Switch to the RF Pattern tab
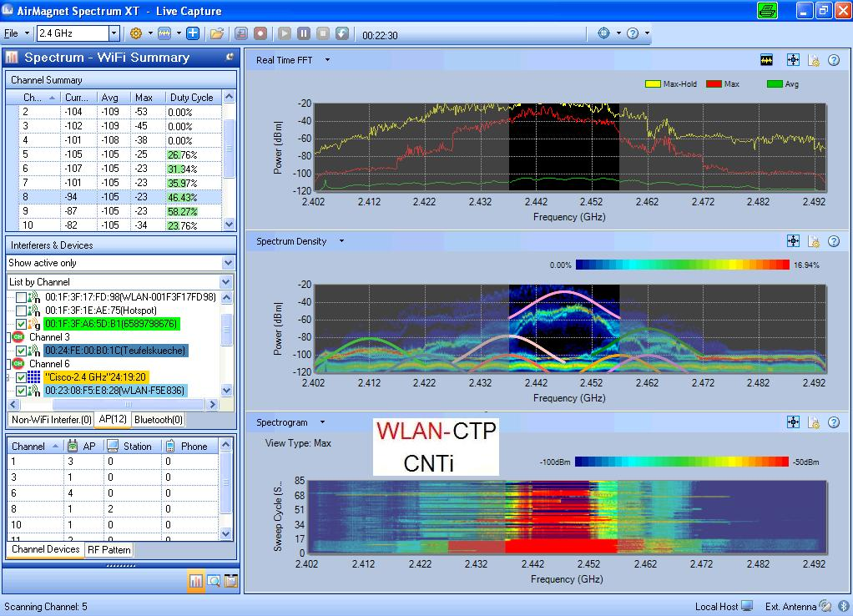 (x=109, y=549)
